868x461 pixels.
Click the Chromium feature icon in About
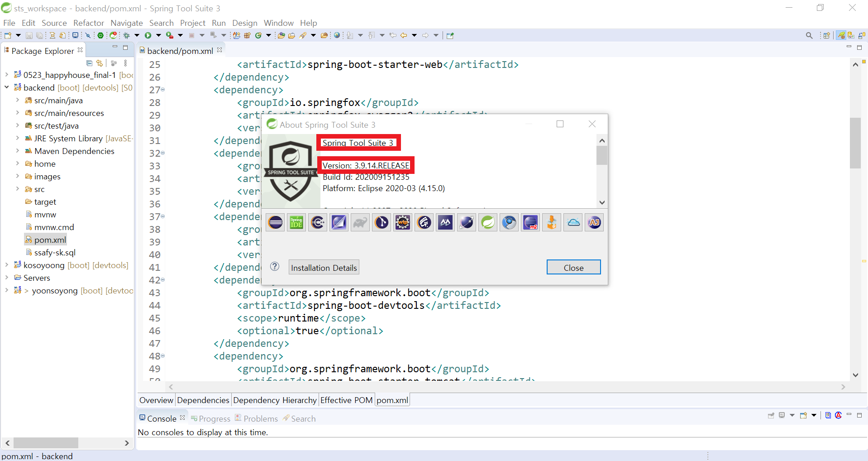(509, 222)
